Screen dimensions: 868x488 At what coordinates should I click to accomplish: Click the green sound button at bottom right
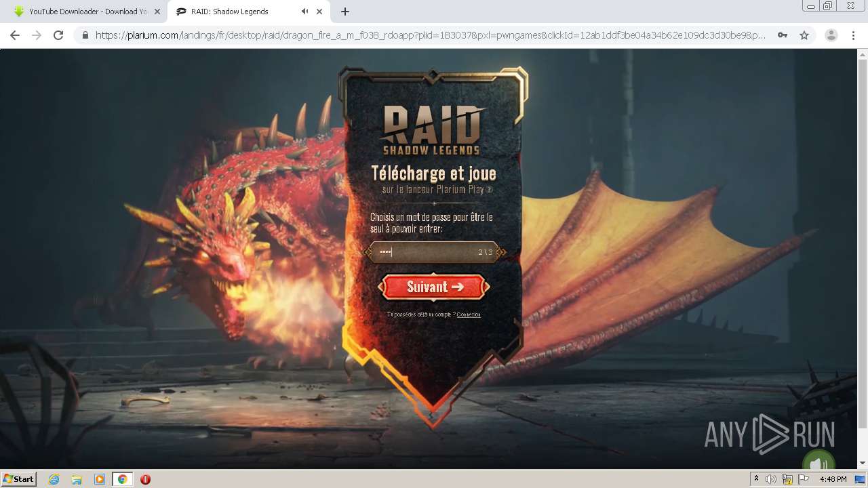coord(818,461)
